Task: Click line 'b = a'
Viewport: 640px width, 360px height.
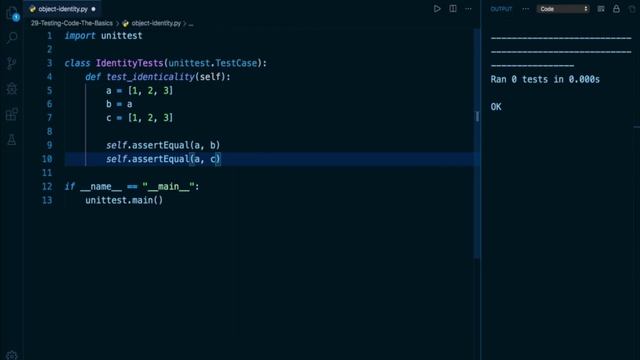Action: click(x=119, y=104)
